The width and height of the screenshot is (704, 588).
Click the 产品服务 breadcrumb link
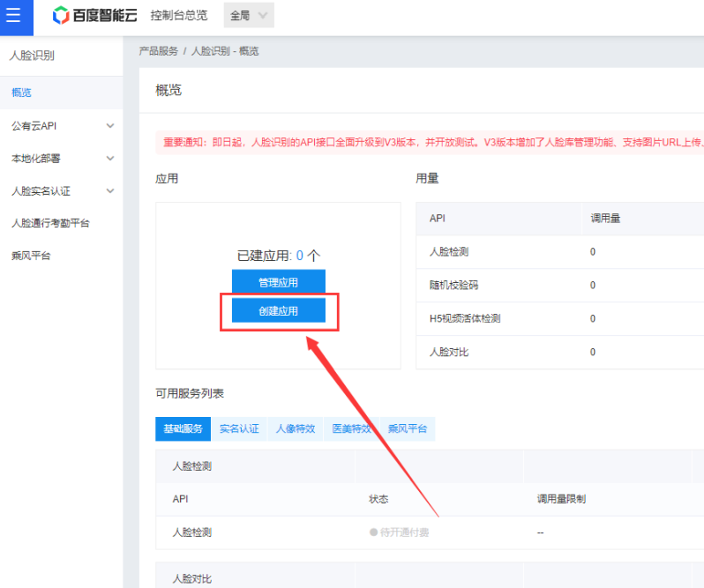pos(158,51)
